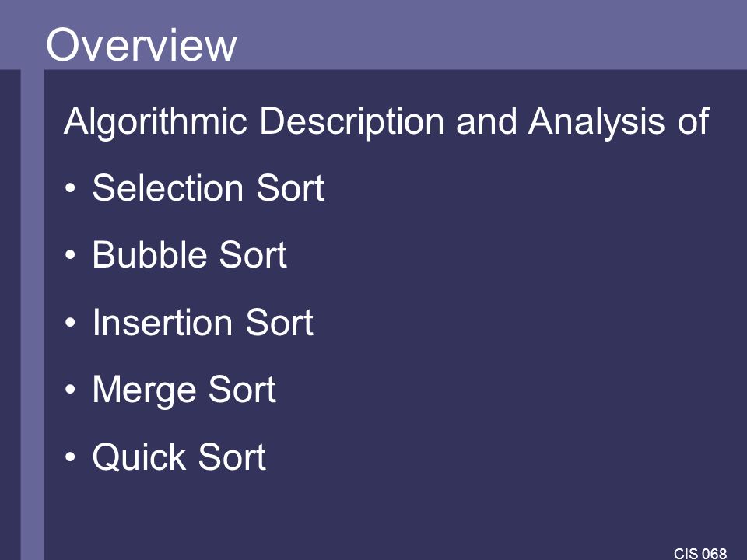Select the Insertion Sort bullet text
The image size is (747, 560).
click(203, 322)
